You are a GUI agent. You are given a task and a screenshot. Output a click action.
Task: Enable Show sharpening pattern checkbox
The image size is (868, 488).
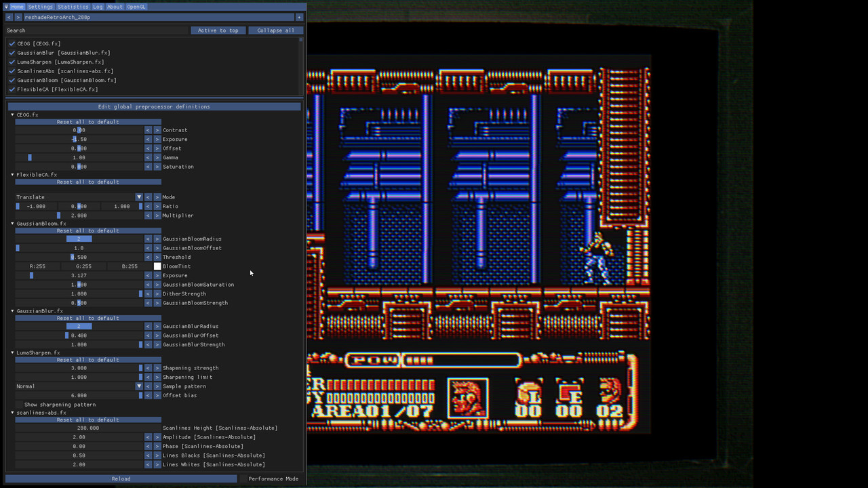pyautogui.click(x=19, y=405)
